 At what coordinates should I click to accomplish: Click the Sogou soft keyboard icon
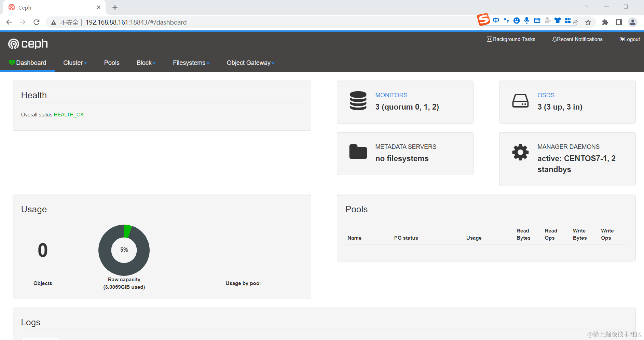pyautogui.click(x=537, y=20)
